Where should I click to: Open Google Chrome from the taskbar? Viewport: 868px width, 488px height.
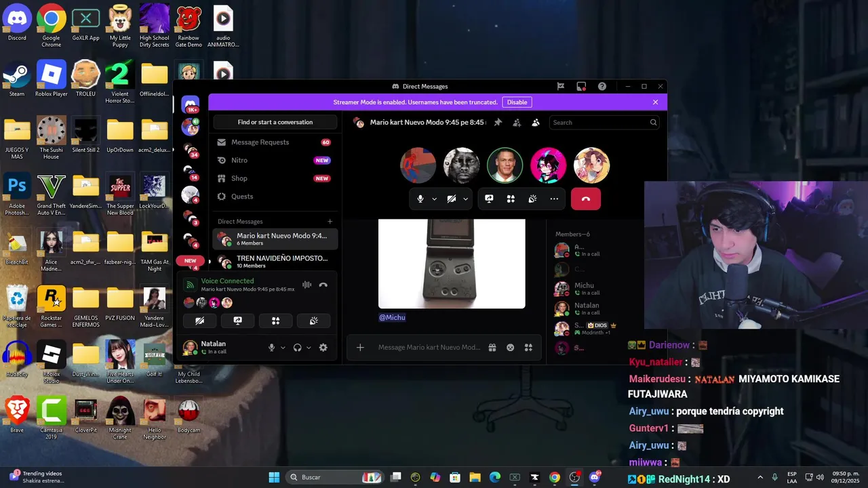click(x=555, y=477)
